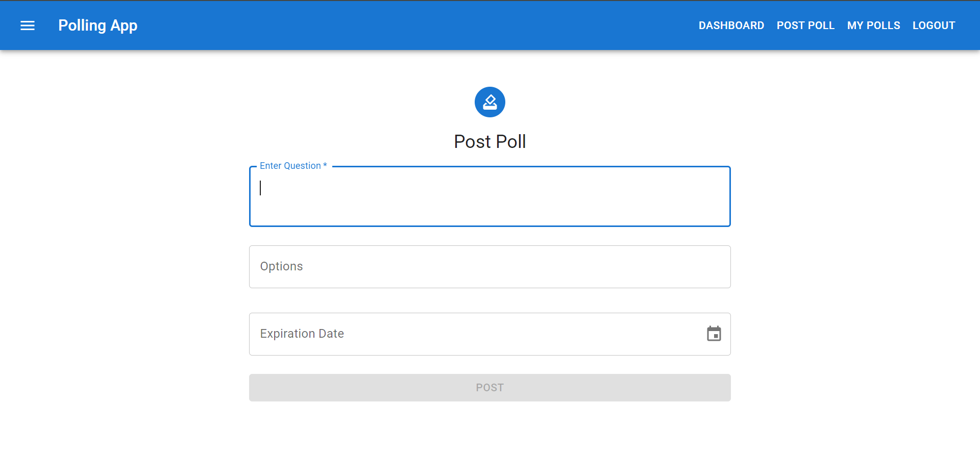The image size is (980, 454).
Task: Open the hamburger navigation menu
Action: [28, 26]
